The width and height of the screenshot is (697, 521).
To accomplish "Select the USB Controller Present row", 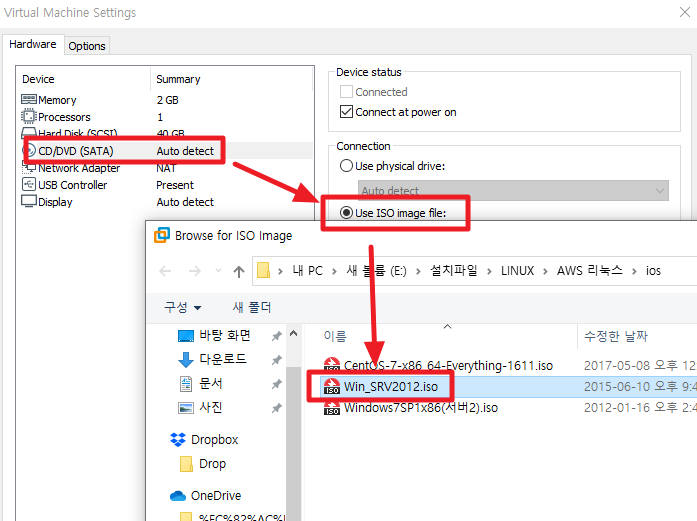I will [166, 185].
